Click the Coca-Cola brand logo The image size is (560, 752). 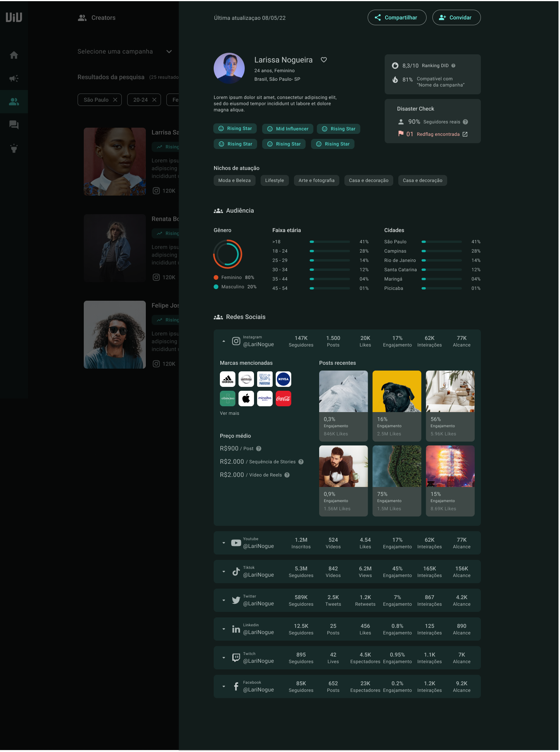point(283,399)
